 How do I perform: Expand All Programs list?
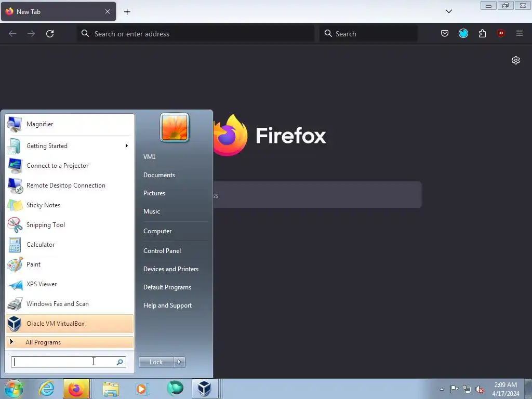pyautogui.click(x=70, y=342)
